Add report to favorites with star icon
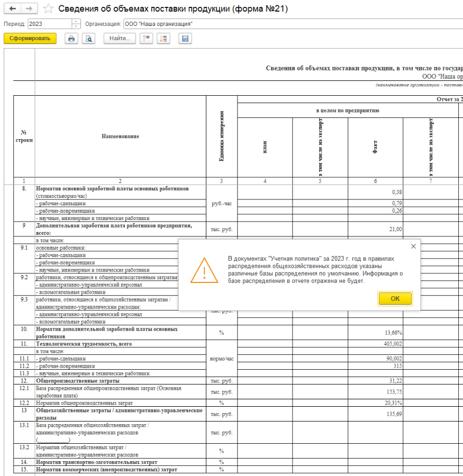 (48, 9)
